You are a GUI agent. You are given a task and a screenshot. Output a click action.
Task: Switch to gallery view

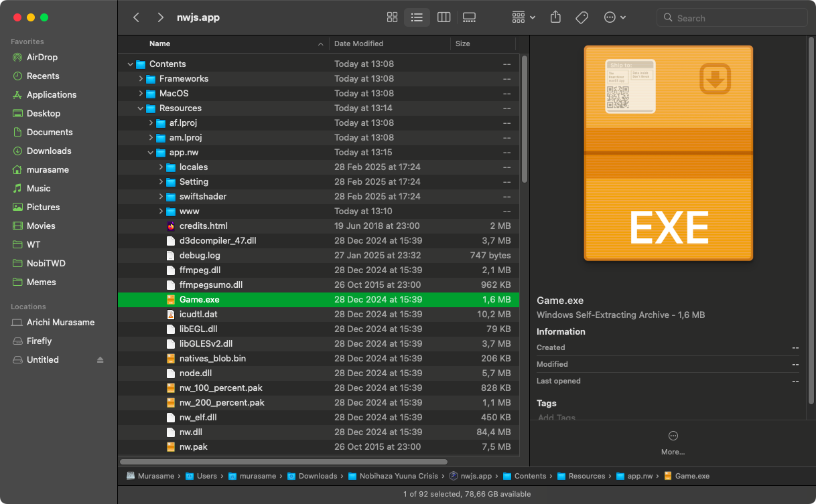[469, 18]
